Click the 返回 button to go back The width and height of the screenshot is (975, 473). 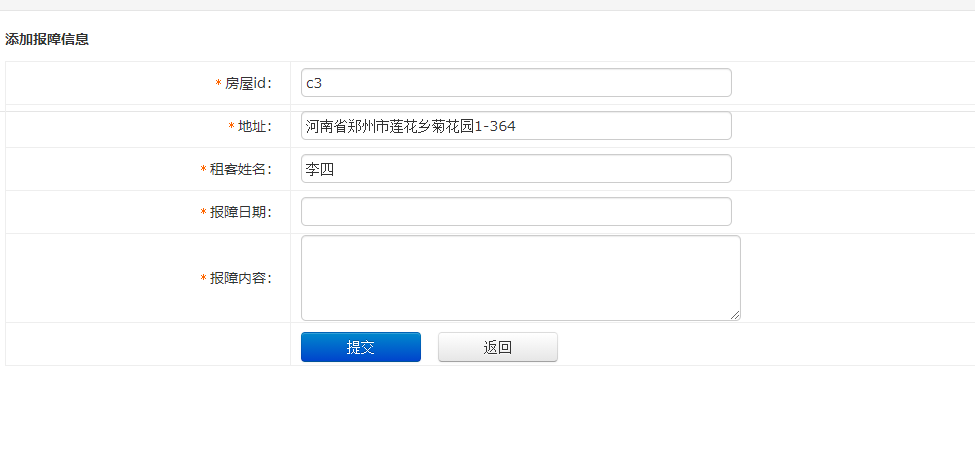497,347
